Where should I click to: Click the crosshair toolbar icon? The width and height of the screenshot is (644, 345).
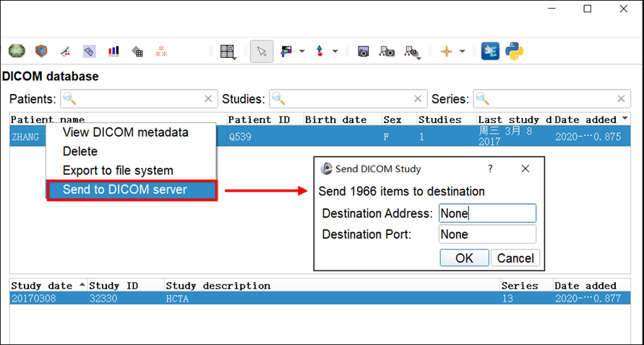[x=447, y=51]
